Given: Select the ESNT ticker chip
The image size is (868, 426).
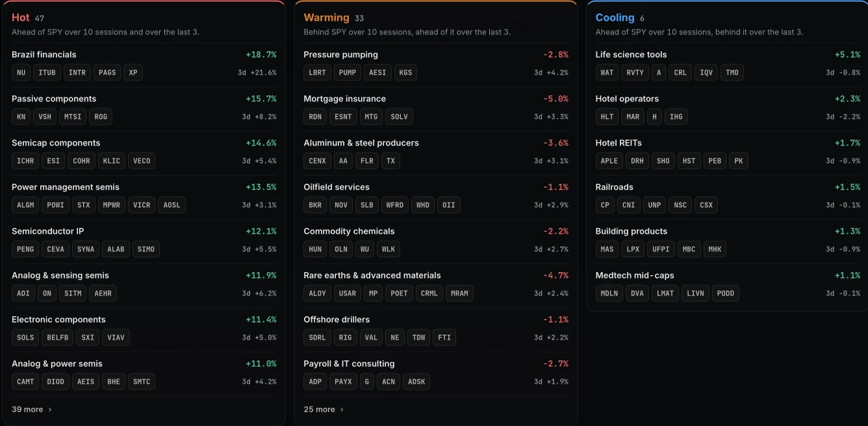Looking at the screenshot, I should 343,117.
